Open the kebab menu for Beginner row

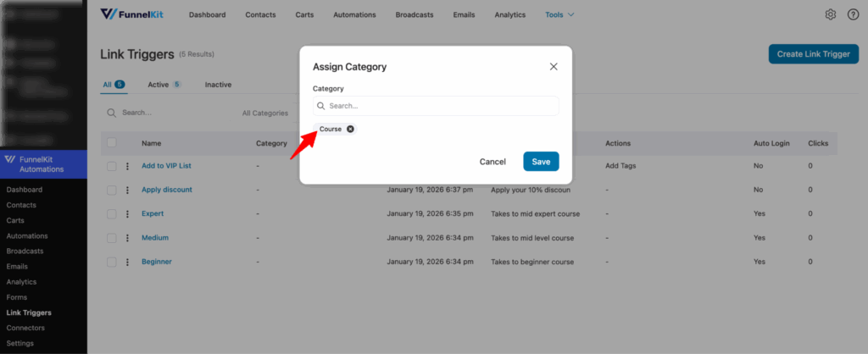pos(127,262)
